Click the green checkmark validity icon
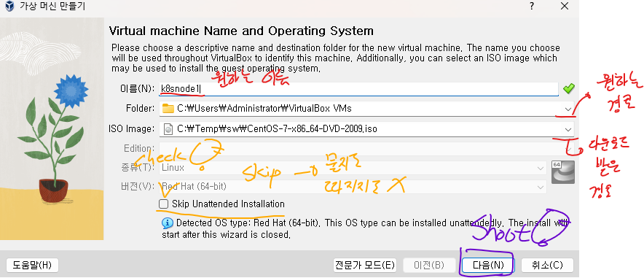The height and width of the screenshot is (278, 644). (x=569, y=88)
